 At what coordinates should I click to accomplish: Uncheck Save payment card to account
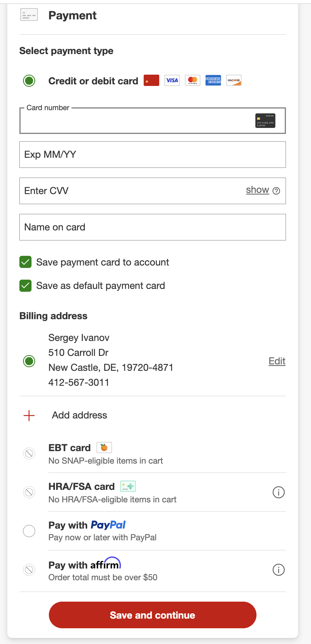pos(25,262)
